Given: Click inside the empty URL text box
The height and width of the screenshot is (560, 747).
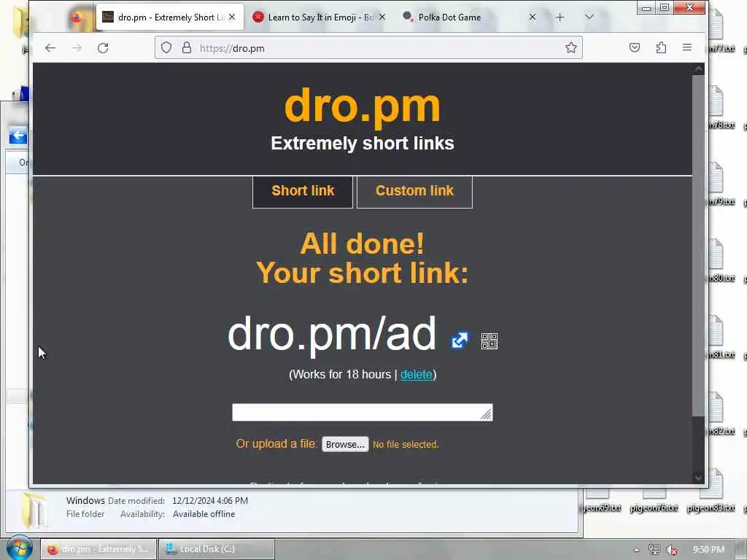Looking at the screenshot, I should [362, 413].
